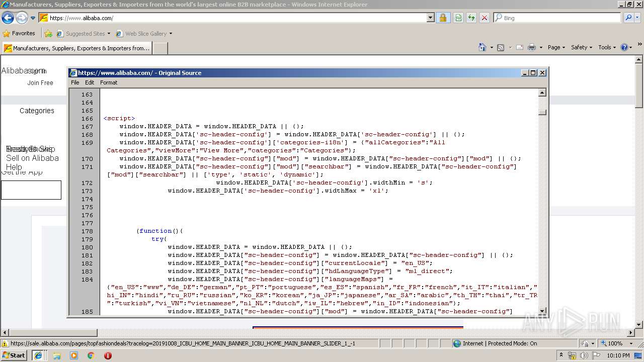Click the source viewer vertical scrollbar thumb
This screenshot has width=644, height=362.
542,112
